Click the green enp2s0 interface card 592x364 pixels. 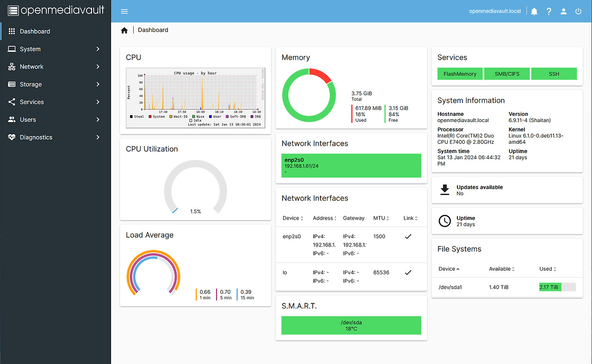tap(351, 166)
